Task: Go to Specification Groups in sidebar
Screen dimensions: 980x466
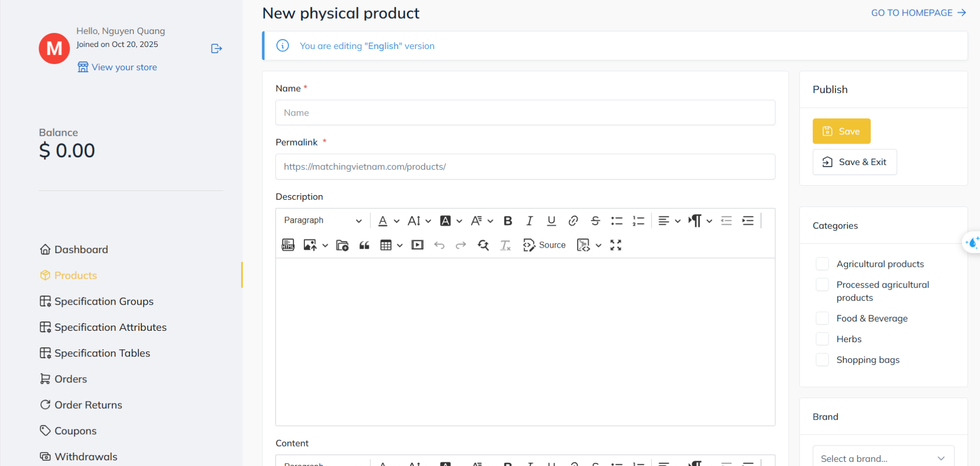Action: [104, 301]
